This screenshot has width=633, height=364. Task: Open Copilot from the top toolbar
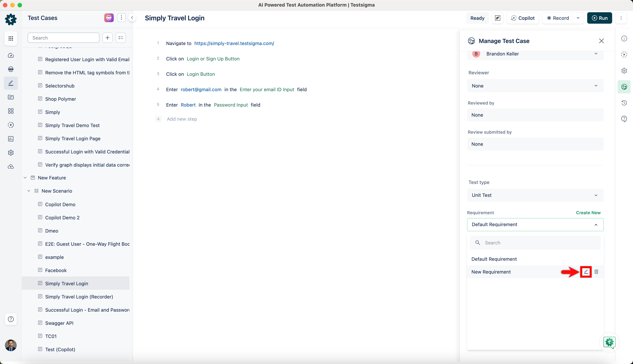click(523, 18)
